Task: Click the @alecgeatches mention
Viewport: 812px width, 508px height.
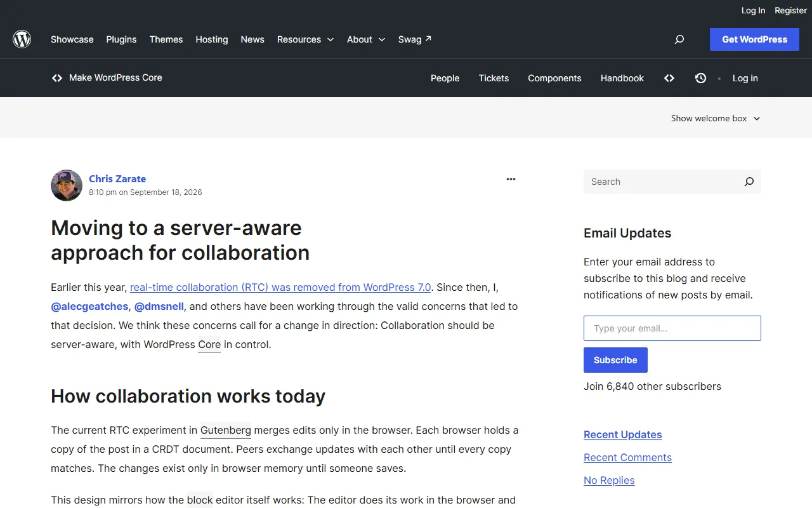Action: [89, 306]
